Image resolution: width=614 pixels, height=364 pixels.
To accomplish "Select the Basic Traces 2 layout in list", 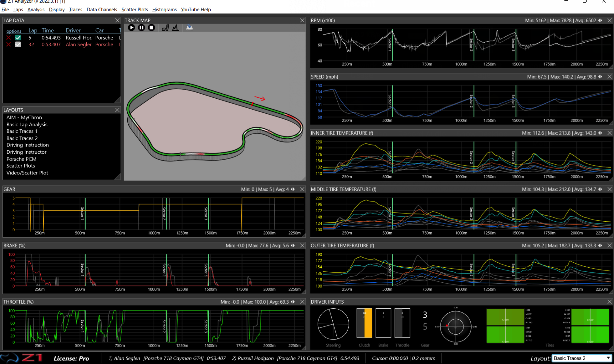I will [22, 138].
